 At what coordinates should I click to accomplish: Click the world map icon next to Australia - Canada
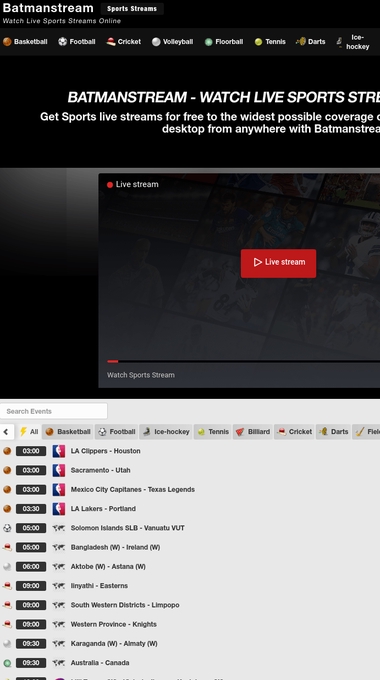pyautogui.click(x=59, y=663)
